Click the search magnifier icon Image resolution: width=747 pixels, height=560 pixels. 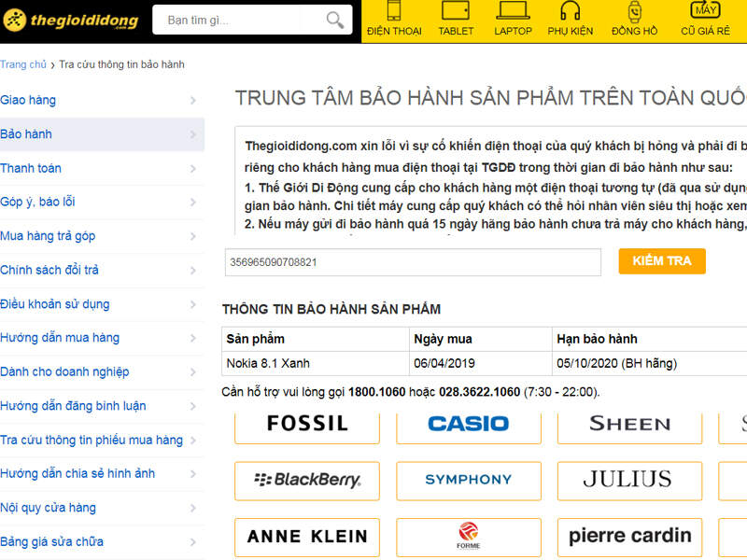[x=334, y=20]
